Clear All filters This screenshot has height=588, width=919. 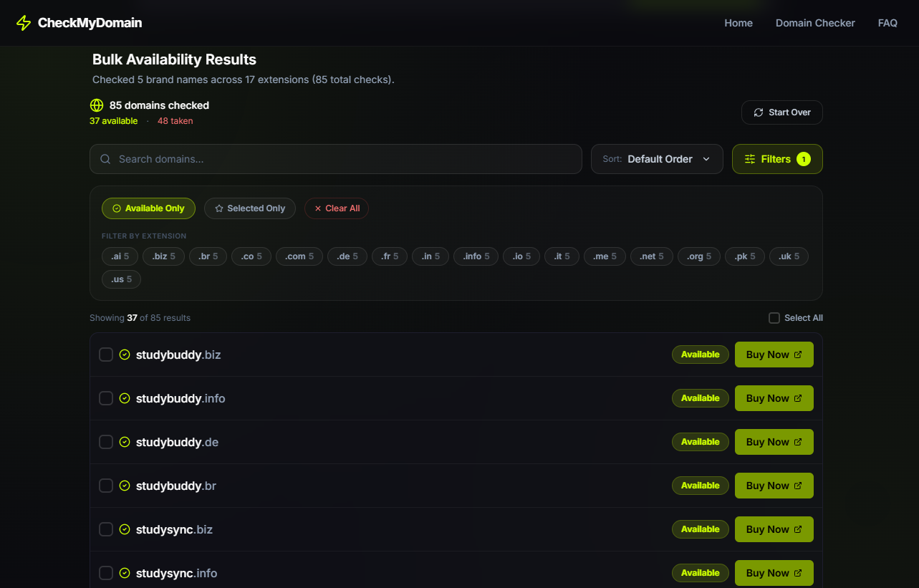pyautogui.click(x=337, y=208)
